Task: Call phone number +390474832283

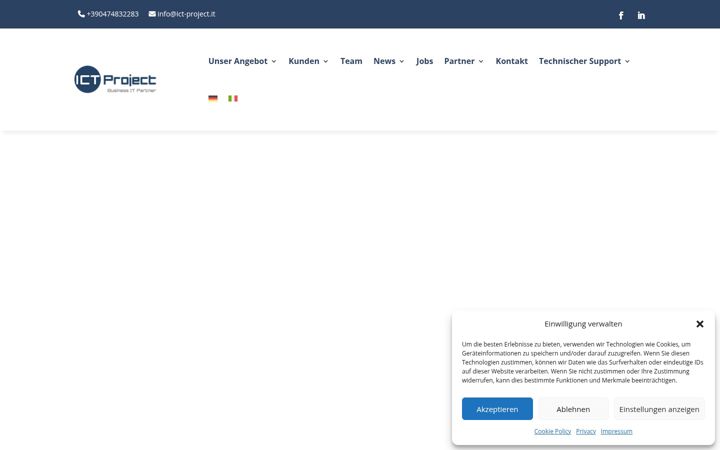Action: point(112,14)
